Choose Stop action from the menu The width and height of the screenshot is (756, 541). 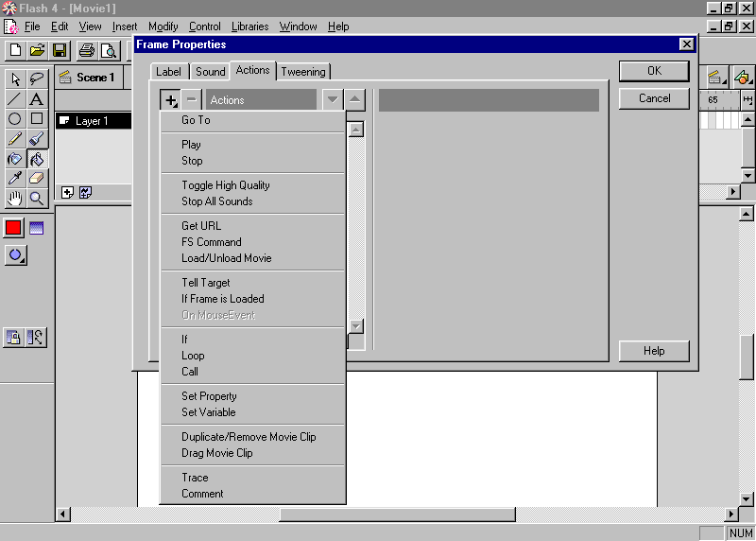(x=252, y=161)
